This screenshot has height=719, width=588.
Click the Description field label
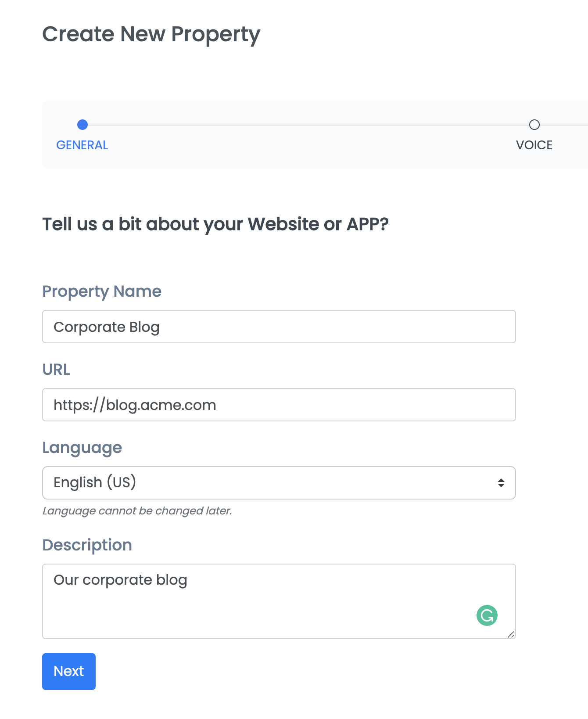pyautogui.click(x=87, y=545)
